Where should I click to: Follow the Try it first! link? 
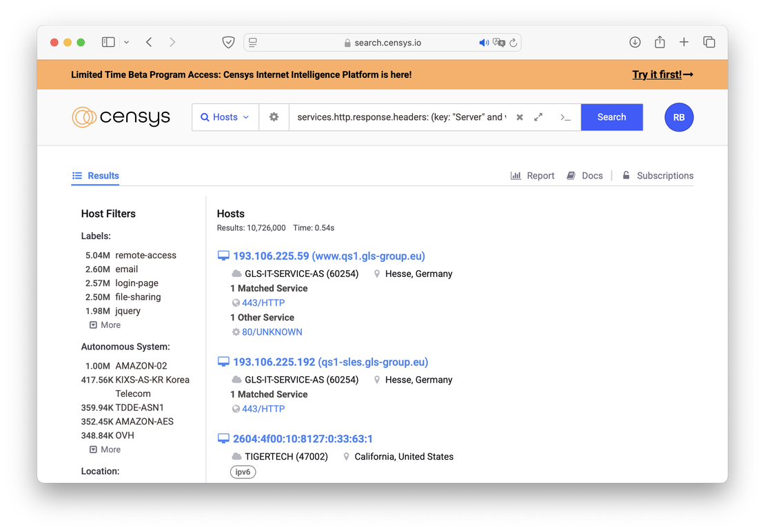click(x=657, y=74)
